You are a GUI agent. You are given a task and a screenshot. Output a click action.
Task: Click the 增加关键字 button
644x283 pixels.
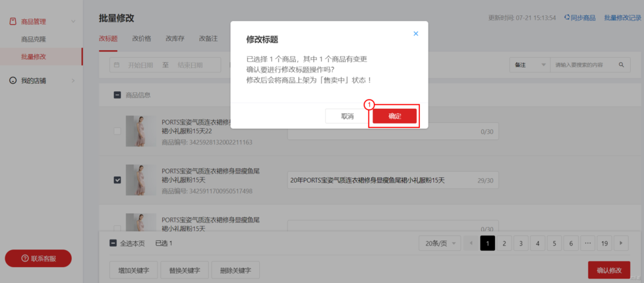134,271
